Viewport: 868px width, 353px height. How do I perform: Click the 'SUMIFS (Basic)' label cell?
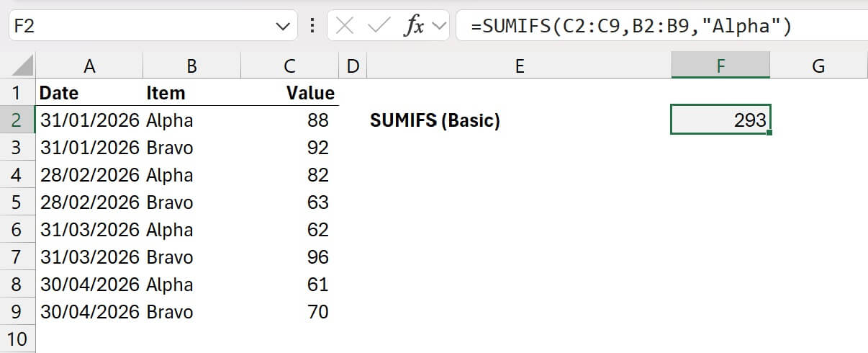[519, 120]
